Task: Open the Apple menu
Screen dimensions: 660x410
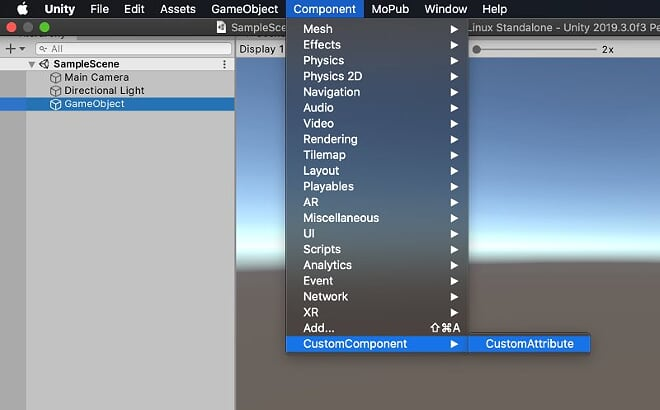Action: [x=22, y=8]
